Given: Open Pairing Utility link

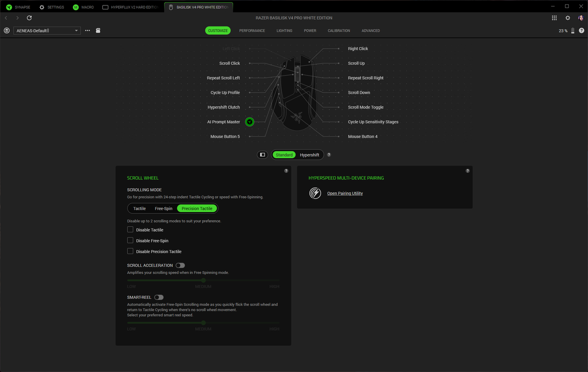Looking at the screenshot, I should pyautogui.click(x=345, y=193).
